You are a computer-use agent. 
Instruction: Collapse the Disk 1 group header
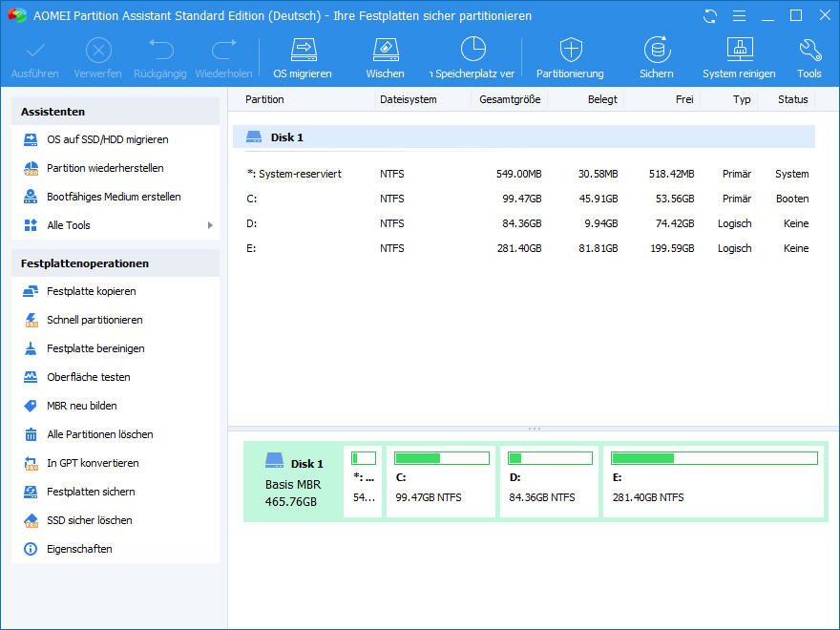click(286, 137)
